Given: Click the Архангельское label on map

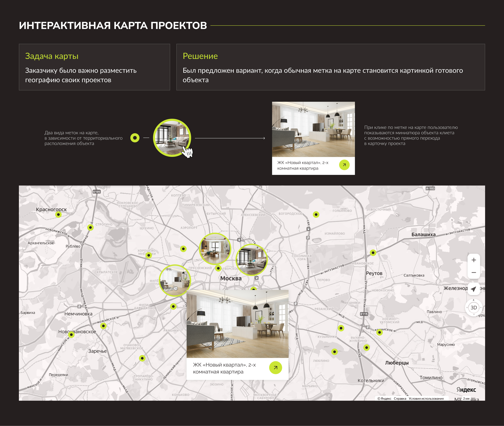Looking at the screenshot, I should click(x=41, y=243).
